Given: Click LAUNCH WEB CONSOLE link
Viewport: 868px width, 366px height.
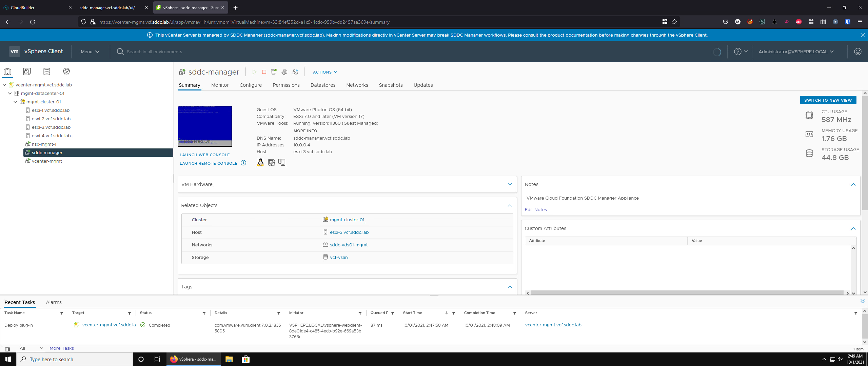Looking at the screenshot, I should click(204, 155).
